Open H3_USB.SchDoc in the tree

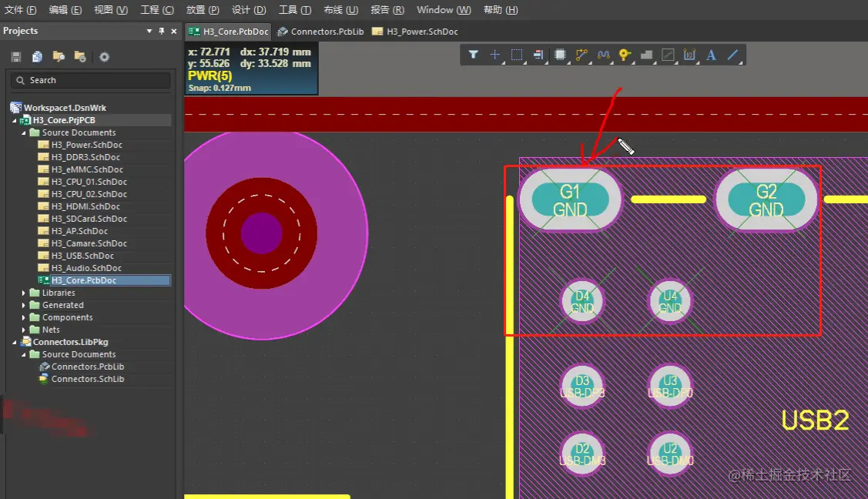pyautogui.click(x=82, y=256)
